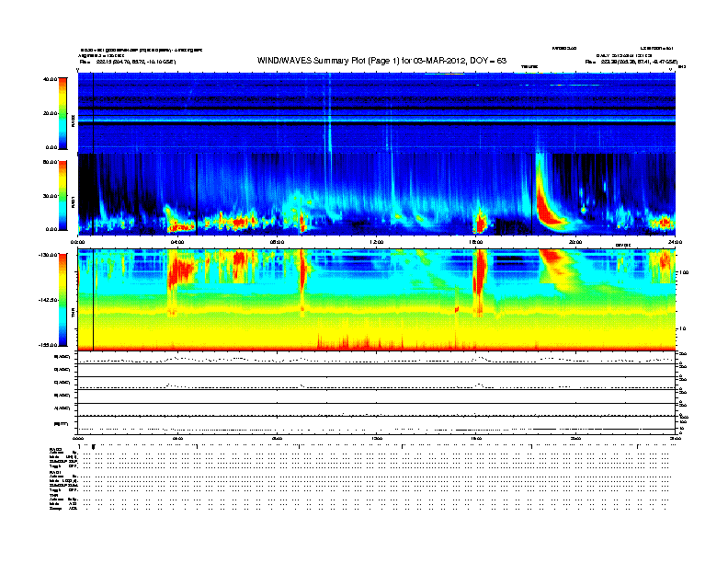Click the 20.00 label on RAD2 scale

pos(50,113)
